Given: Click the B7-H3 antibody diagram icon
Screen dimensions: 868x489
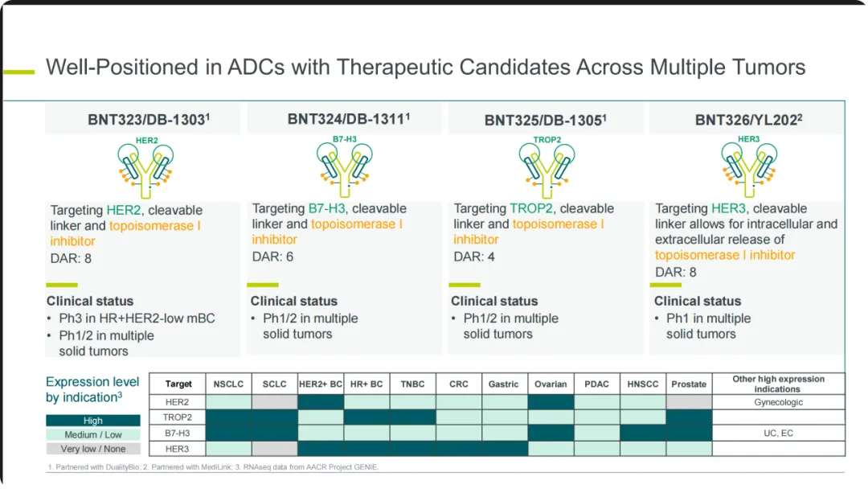Looking at the screenshot, I should point(345,165).
